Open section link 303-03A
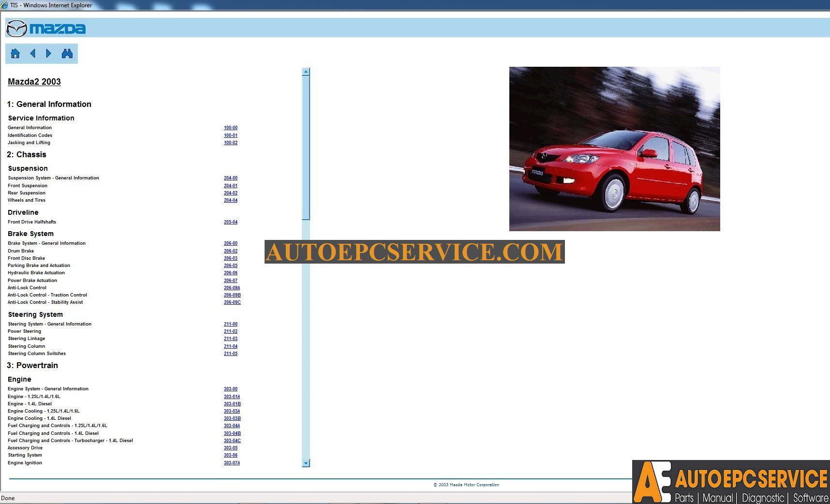 [232, 411]
